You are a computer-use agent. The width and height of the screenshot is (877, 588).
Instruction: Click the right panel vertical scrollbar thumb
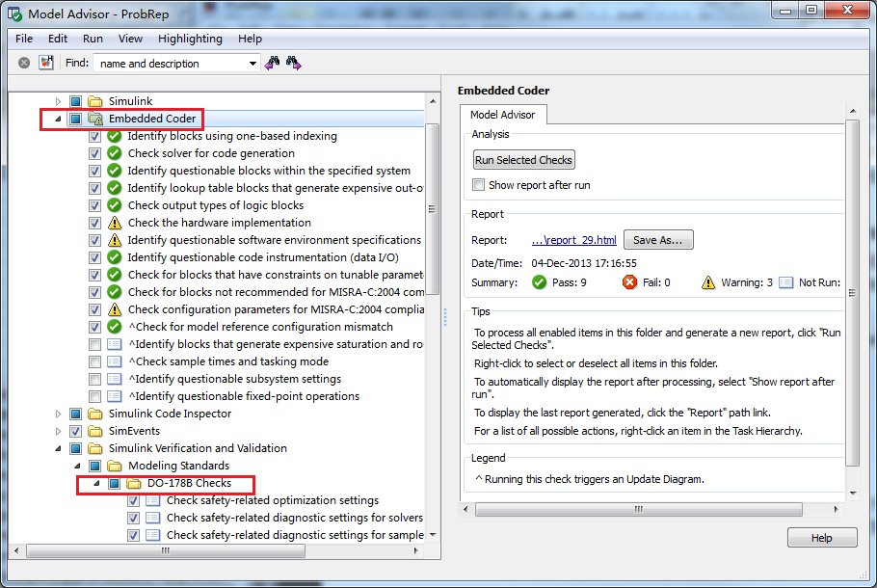[x=852, y=293]
